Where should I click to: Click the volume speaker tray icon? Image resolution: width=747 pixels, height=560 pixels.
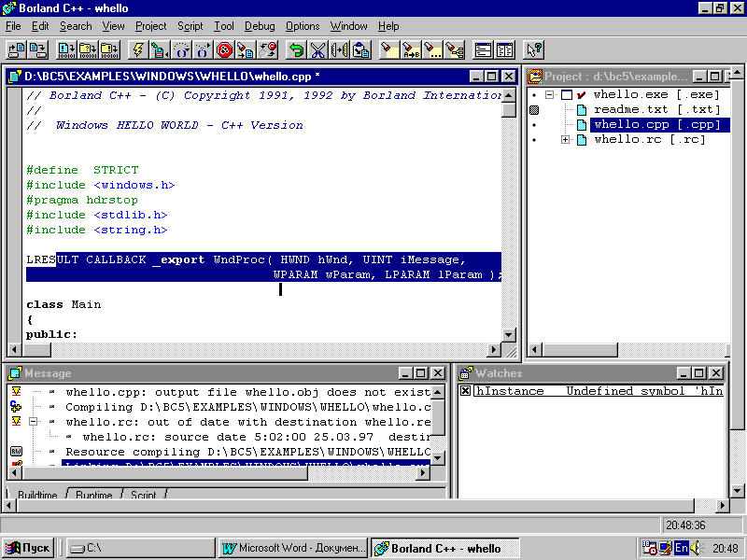click(696, 548)
